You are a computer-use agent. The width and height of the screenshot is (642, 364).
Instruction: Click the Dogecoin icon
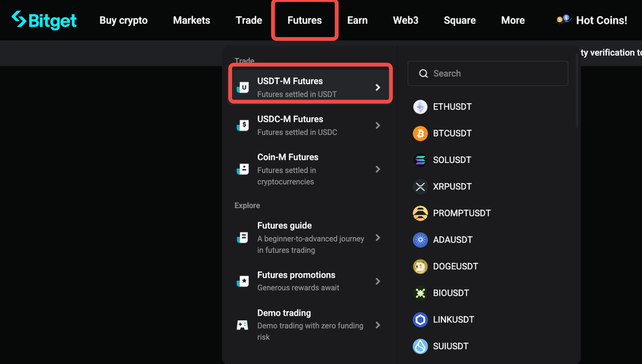[x=420, y=266]
